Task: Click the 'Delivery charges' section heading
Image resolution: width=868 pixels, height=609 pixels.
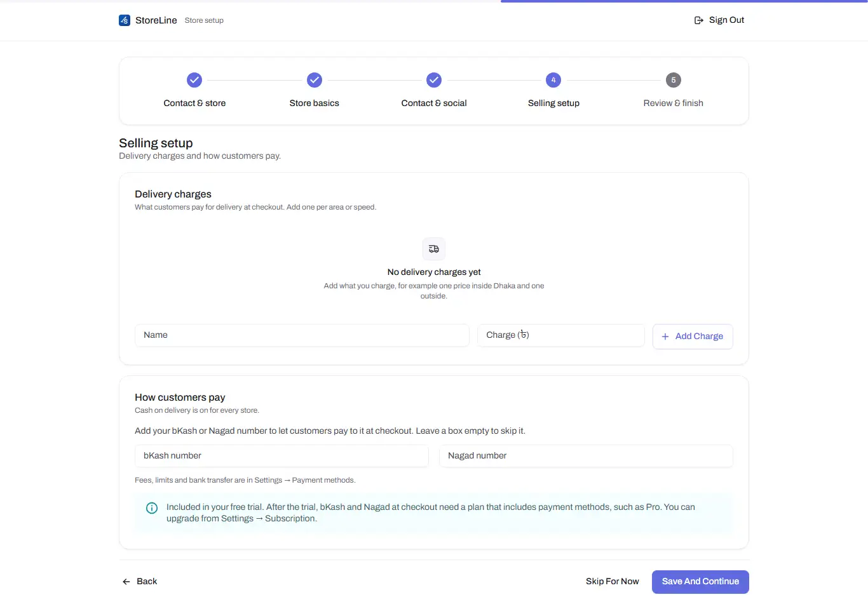Action: pyautogui.click(x=173, y=194)
